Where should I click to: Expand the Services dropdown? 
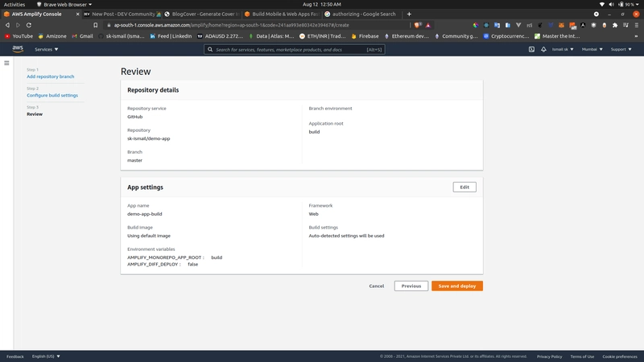pyautogui.click(x=46, y=49)
